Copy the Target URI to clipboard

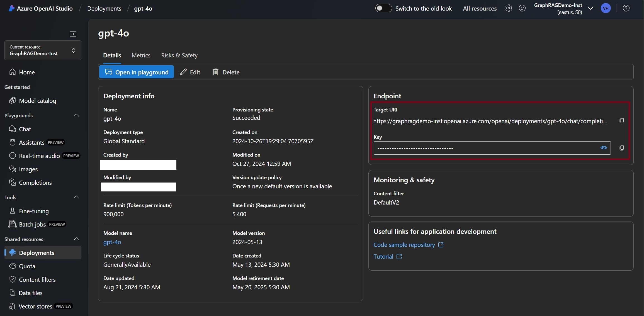click(x=621, y=121)
